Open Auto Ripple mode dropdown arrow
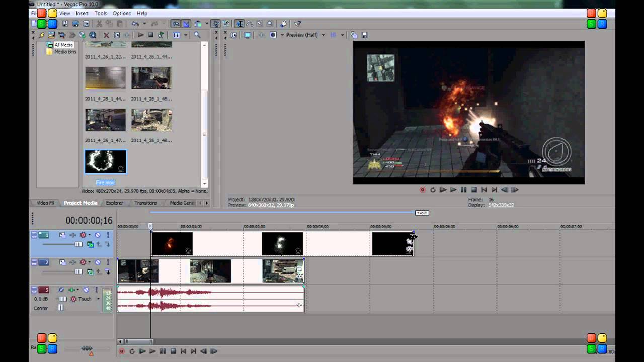Viewport: 644px width, 362px height. (207, 24)
